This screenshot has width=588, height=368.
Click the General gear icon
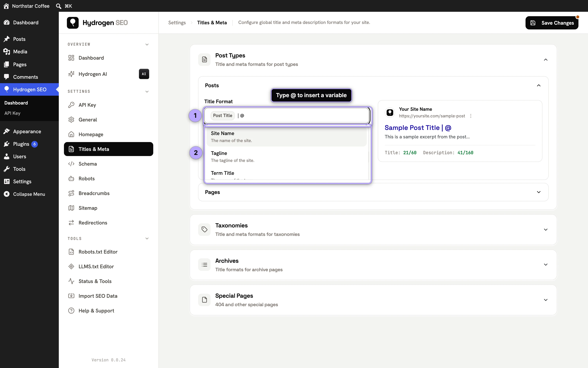pos(71,120)
